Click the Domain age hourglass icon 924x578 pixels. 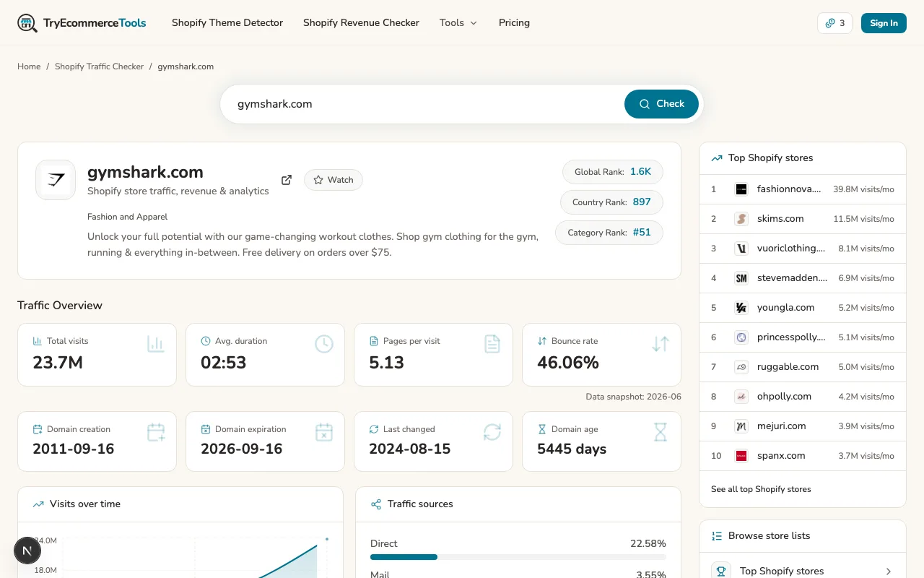661,432
